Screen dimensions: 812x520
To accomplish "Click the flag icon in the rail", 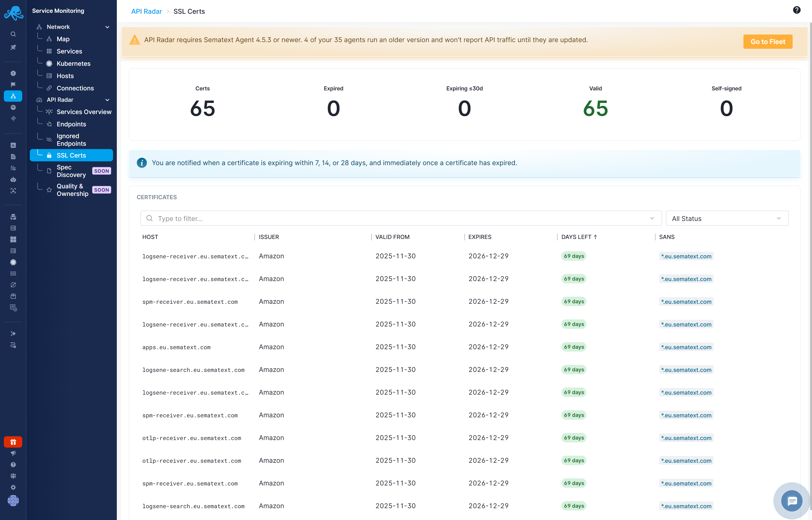I will pyautogui.click(x=13, y=85).
